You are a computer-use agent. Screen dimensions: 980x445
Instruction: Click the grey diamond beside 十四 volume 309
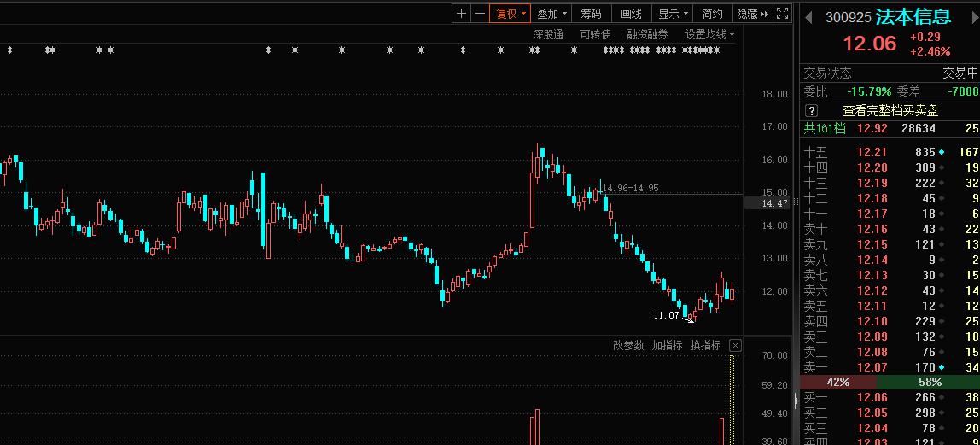(x=942, y=167)
